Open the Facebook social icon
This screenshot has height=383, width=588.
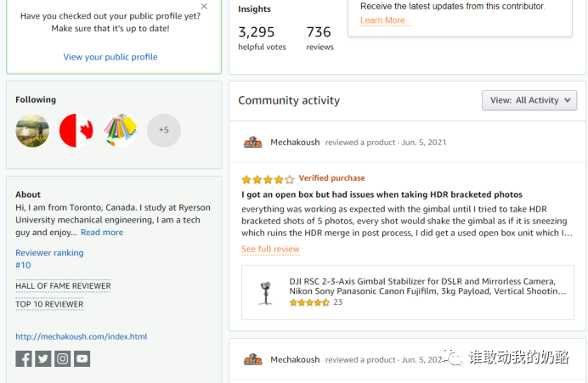[x=24, y=358]
